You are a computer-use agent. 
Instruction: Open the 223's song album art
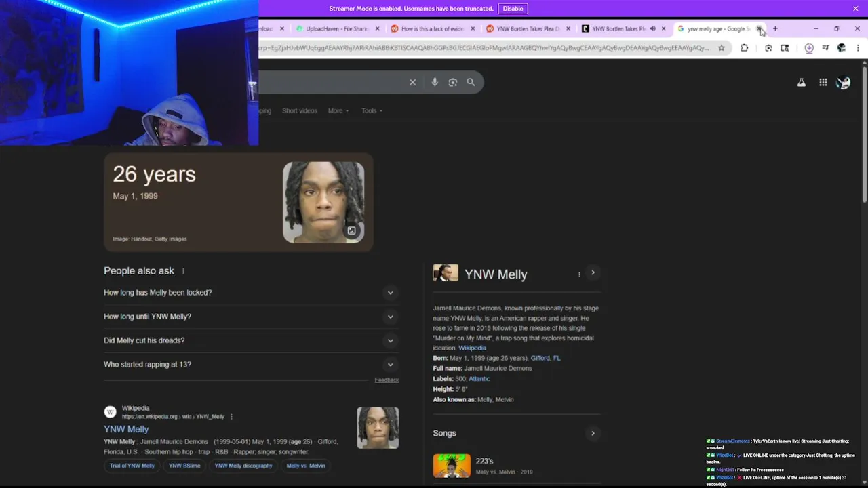tap(452, 466)
